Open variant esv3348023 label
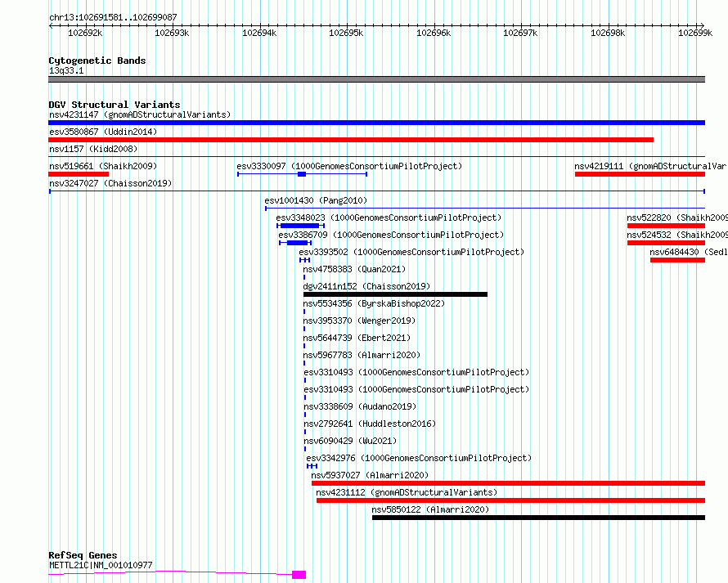The image size is (728, 583). 389,218
